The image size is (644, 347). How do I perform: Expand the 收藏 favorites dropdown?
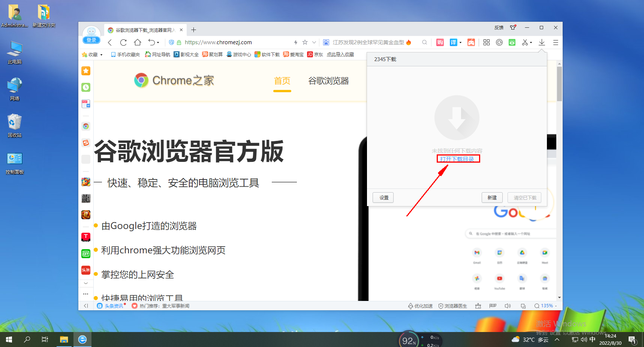point(101,55)
